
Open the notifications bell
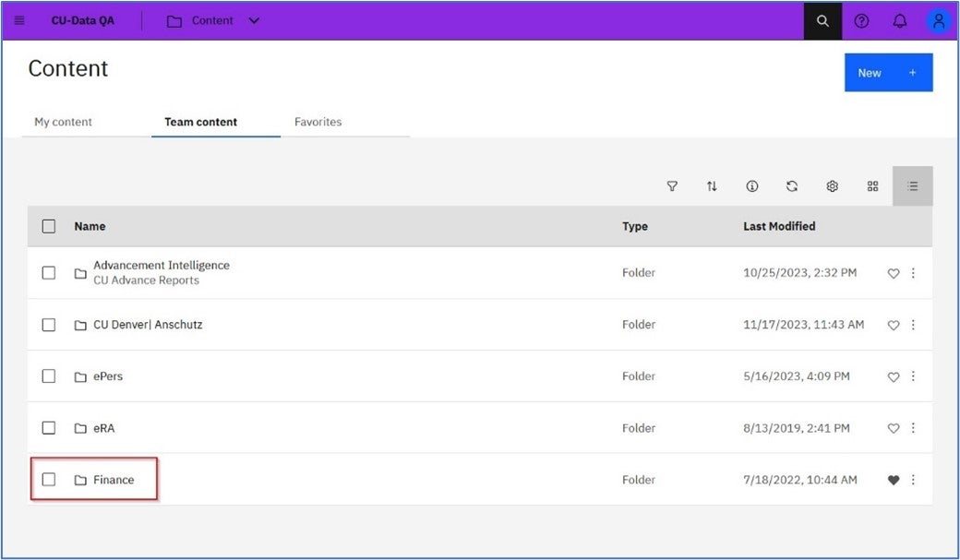(899, 21)
